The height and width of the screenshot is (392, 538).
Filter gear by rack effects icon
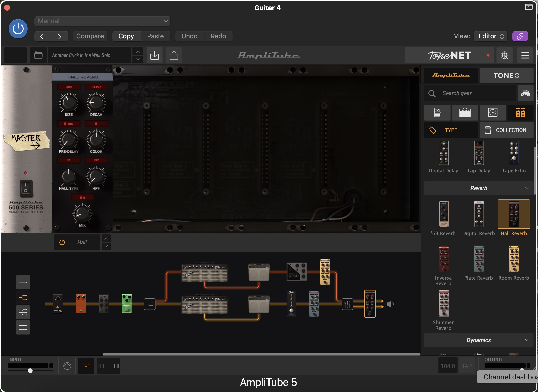pos(520,113)
